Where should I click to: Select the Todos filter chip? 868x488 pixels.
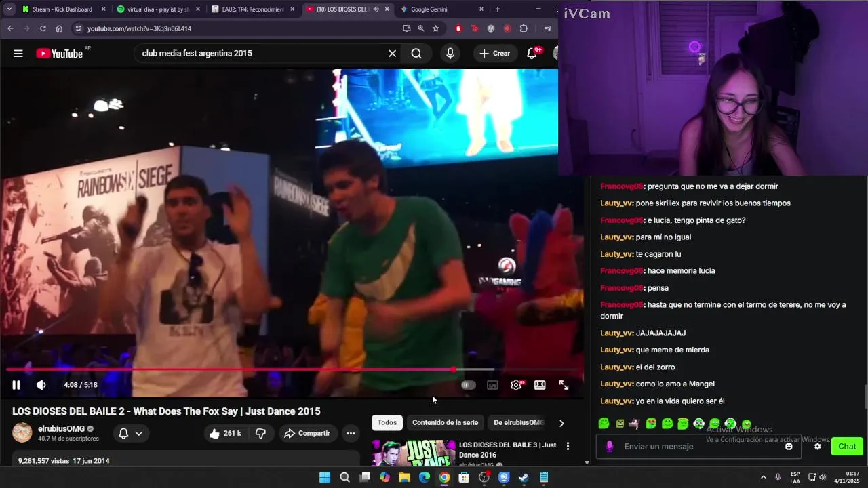pyautogui.click(x=387, y=423)
